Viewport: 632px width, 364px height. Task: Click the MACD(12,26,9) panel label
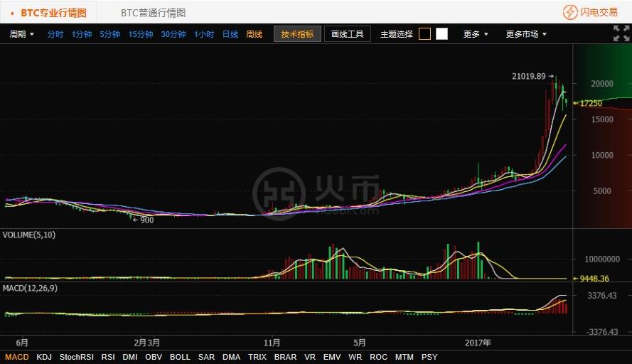click(x=31, y=288)
